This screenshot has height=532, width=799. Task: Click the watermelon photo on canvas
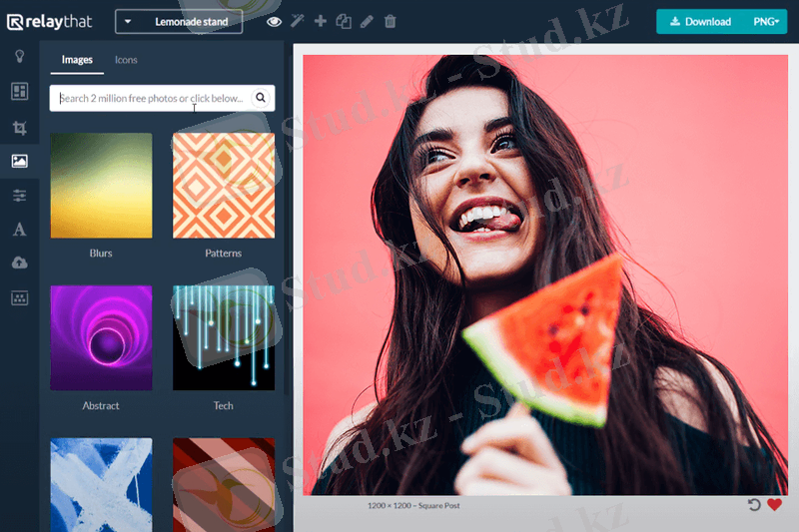click(x=545, y=274)
